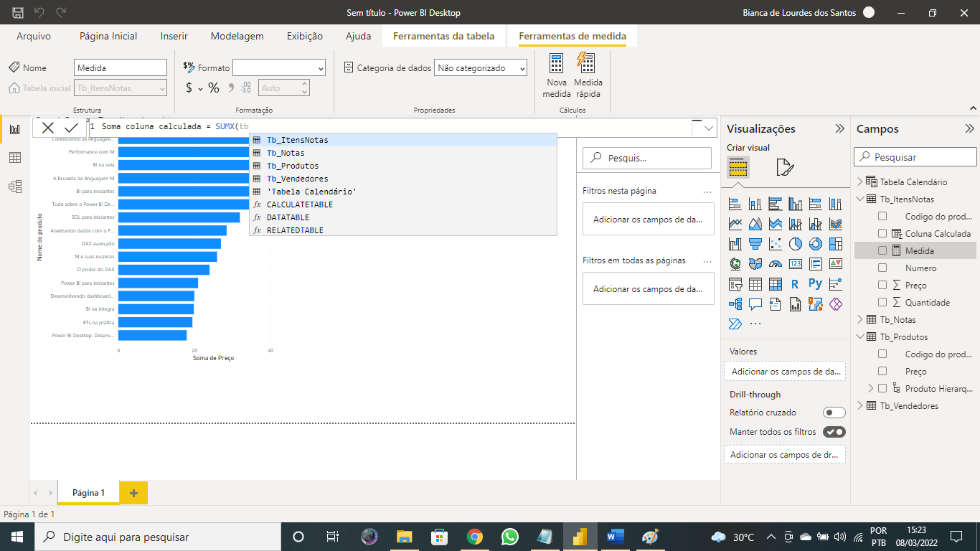Open the Formato dropdown
The width and height of the screenshot is (980, 551).
pyautogui.click(x=279, y=67)
